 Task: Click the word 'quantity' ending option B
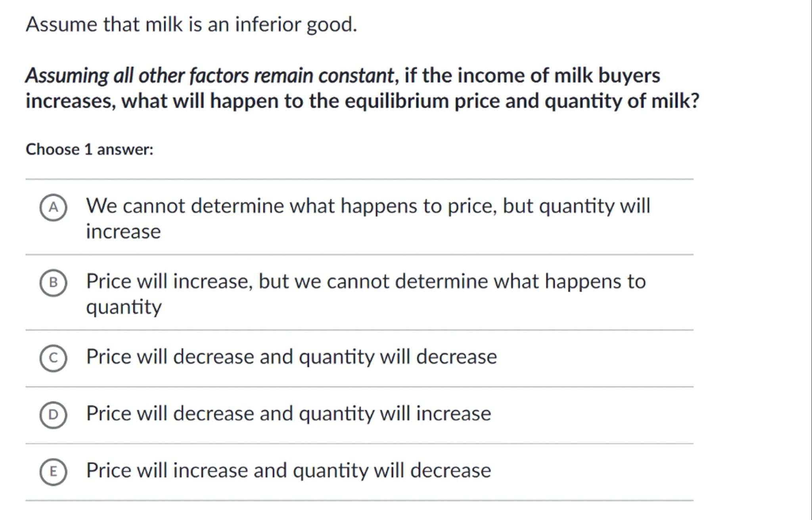[124, 307]
